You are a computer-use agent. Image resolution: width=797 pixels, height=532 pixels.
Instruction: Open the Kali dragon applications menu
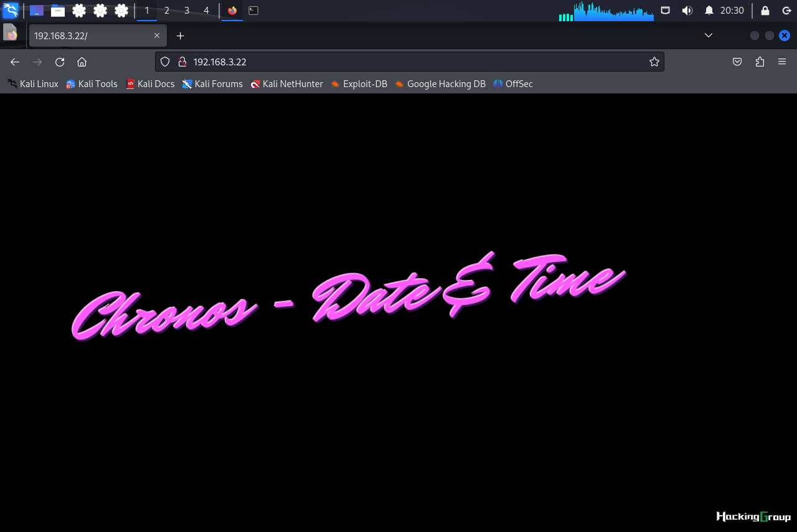point(11,11)
